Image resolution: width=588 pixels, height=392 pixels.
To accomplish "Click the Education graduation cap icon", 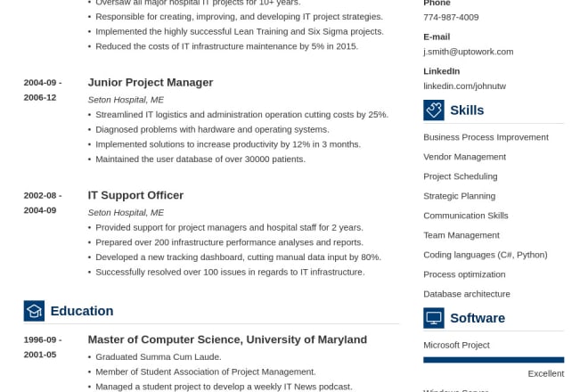I will click(34, 311).
